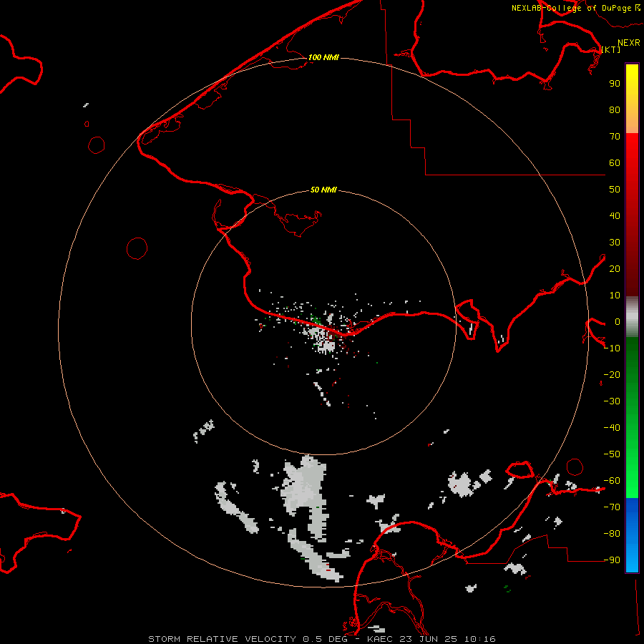Click the -60 value on the color scale
Image resolution: width=644 pixels, height=644 pixels.
[612, 481]
